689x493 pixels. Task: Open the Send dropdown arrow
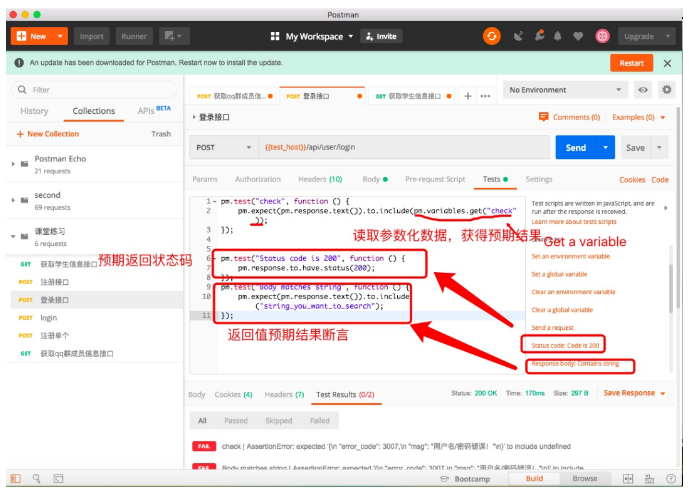[606, 148]
